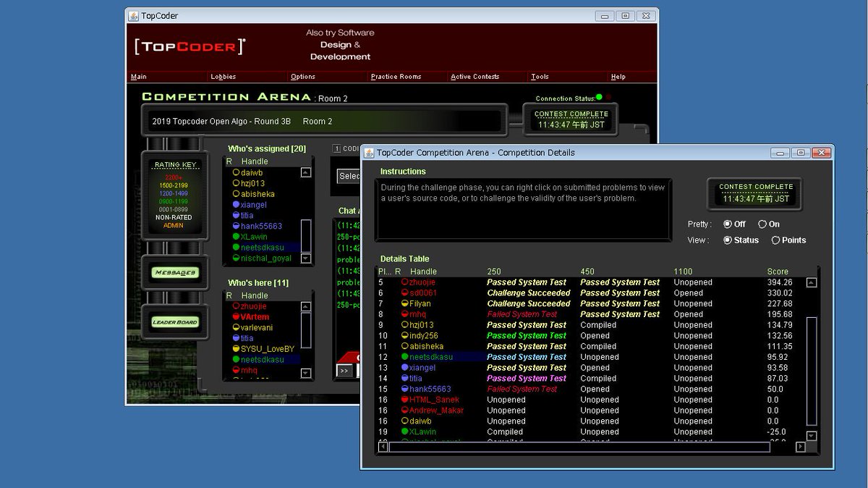Screen dimensions: 868x488
Task: Click the Messages button
Action: coord(174,272)
